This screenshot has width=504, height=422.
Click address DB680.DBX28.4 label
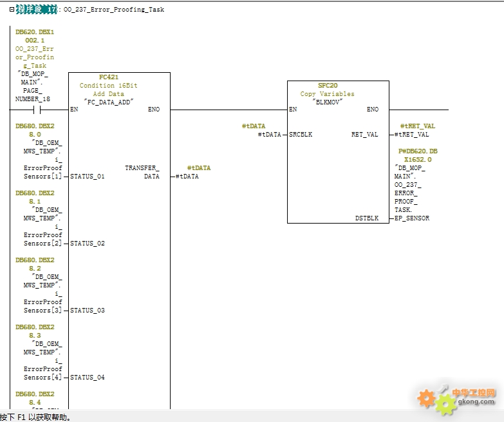[35, 398]
